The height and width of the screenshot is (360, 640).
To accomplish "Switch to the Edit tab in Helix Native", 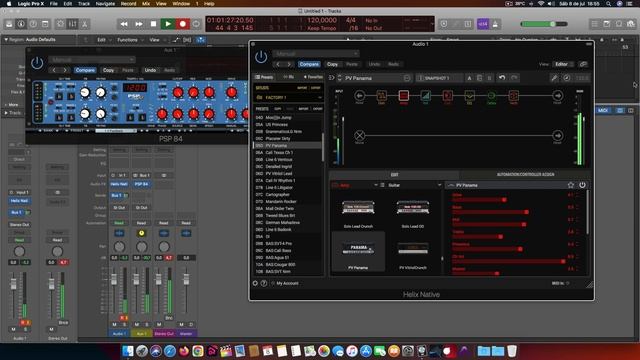I will click(x=394, y=175).
